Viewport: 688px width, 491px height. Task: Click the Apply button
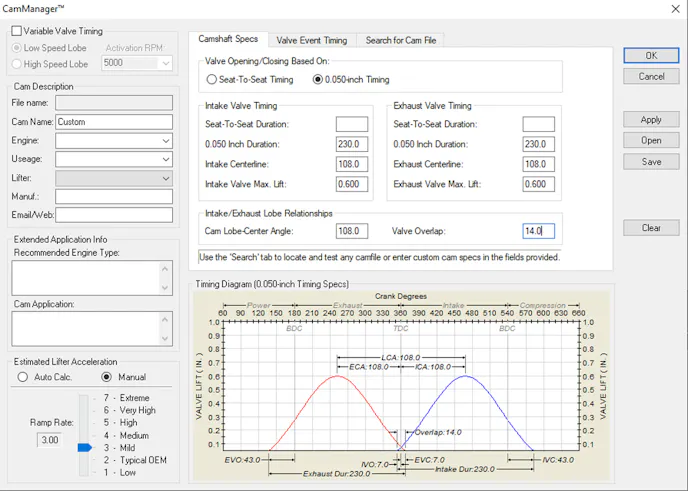click(x=651, y=120)
